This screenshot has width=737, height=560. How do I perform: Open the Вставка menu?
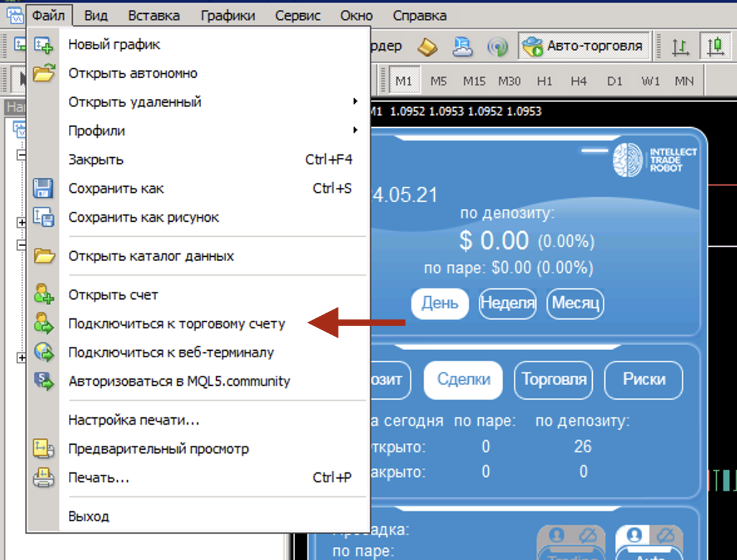154,16
